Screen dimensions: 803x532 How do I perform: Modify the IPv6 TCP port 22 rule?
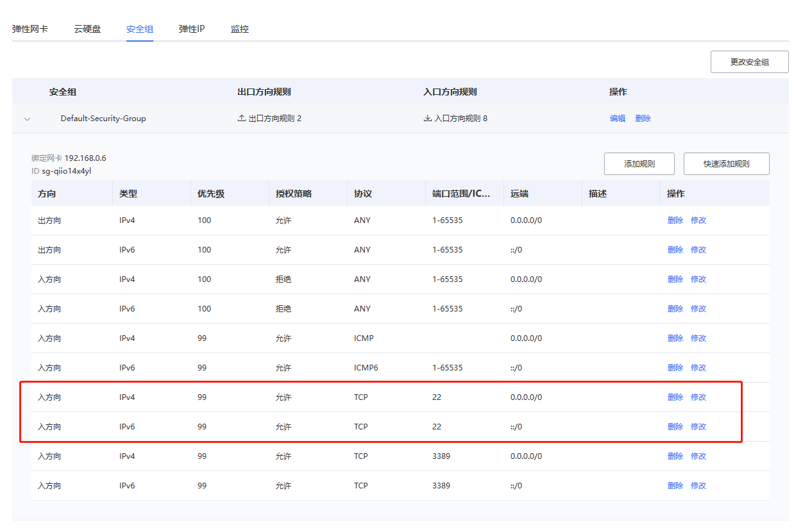pos(698,427)
